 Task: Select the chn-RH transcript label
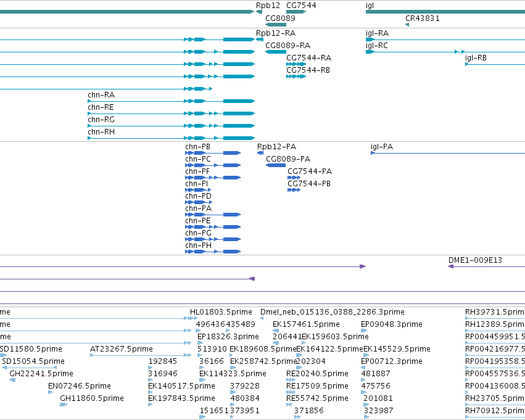pos(101,132)
